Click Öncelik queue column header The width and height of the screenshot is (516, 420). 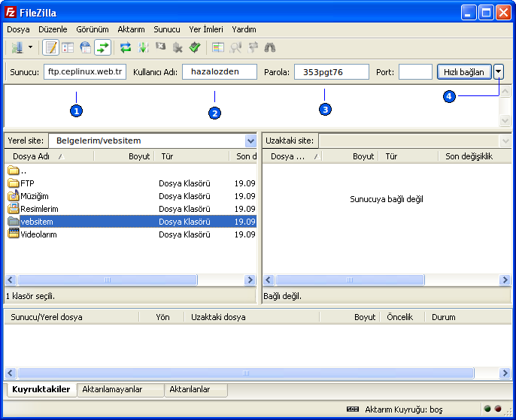(x=402, y=318)
